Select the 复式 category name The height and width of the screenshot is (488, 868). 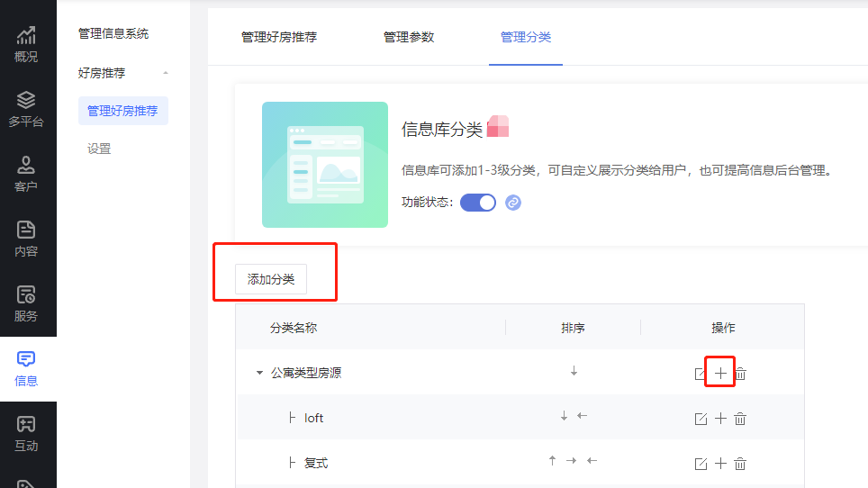316,463
